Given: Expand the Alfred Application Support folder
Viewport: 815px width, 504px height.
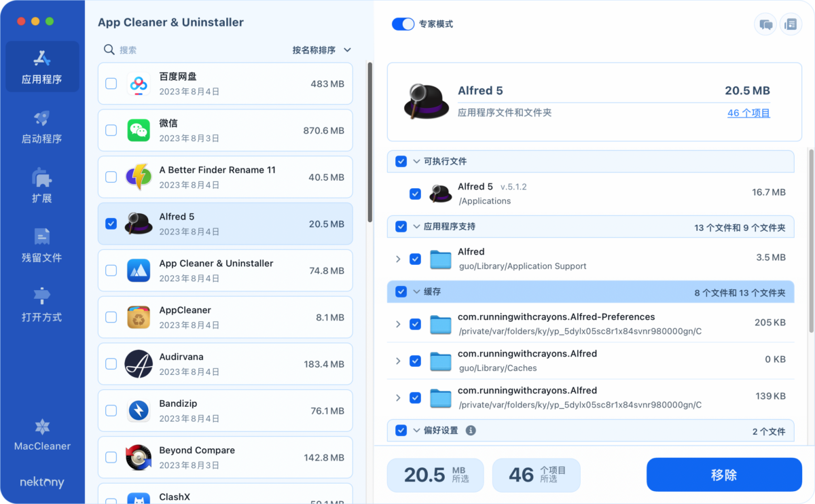Looking at the screenshot, I should pyautogui.click(x=398, y=259).
